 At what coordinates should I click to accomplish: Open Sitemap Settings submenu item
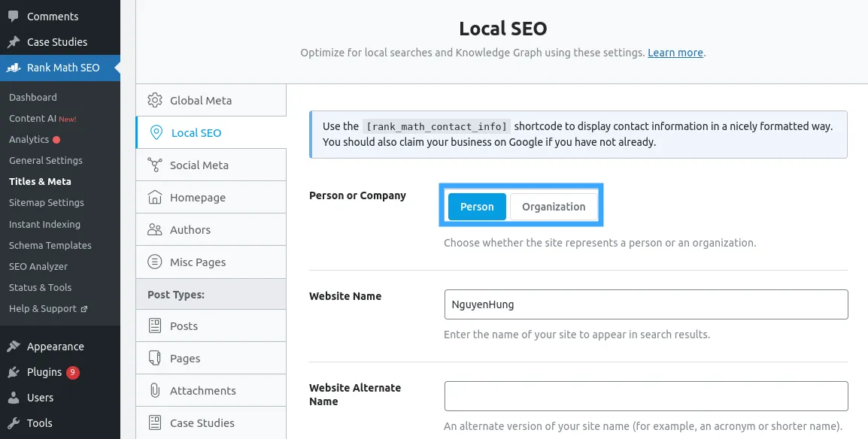[x=47, y=202]
